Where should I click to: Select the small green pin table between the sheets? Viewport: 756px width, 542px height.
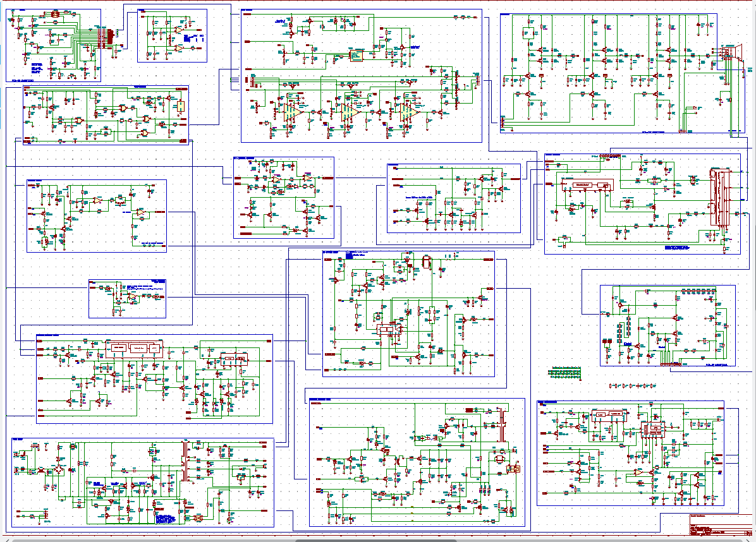click(564, 373)
